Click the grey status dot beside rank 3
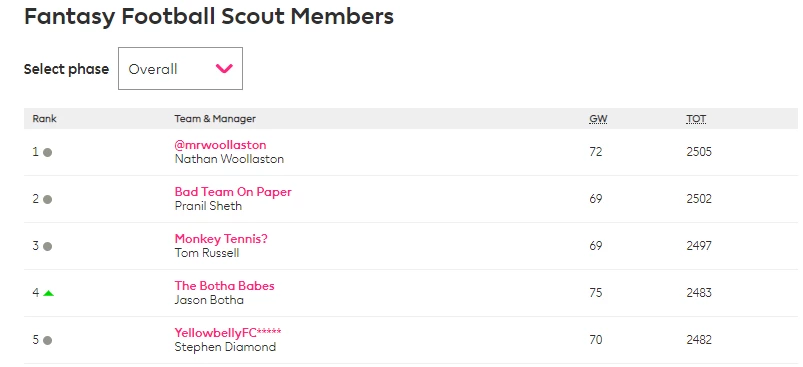 [x=48, y=247]
